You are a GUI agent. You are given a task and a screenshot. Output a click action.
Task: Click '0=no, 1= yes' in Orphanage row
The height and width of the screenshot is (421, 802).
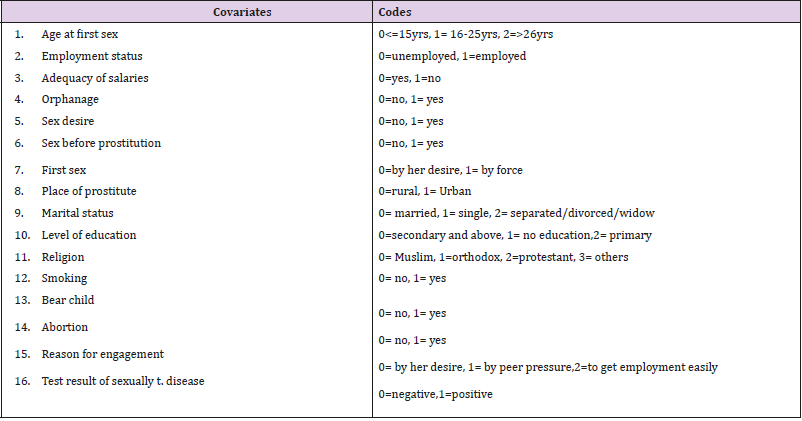[x=411, y=100]
